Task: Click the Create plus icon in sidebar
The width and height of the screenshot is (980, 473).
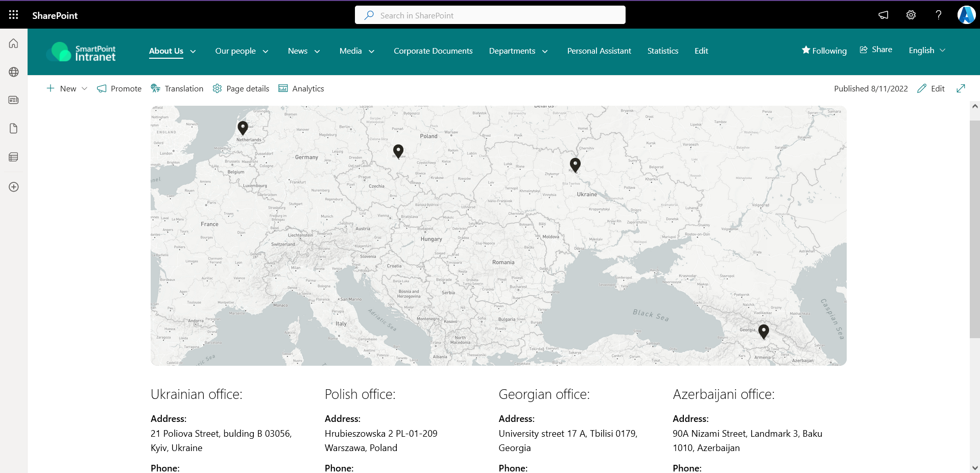Action: (x=14, y=187)
